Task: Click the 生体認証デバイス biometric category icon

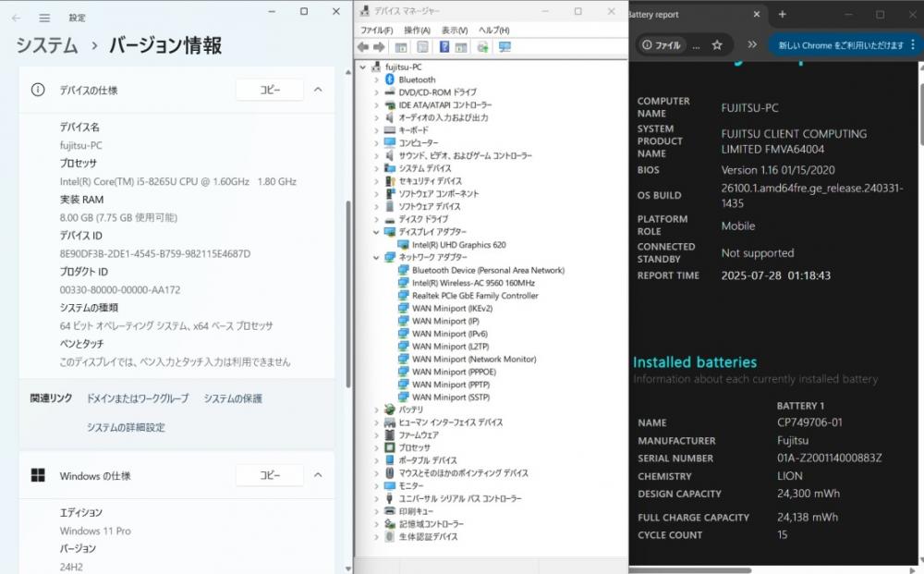Action: click(390, 537)
